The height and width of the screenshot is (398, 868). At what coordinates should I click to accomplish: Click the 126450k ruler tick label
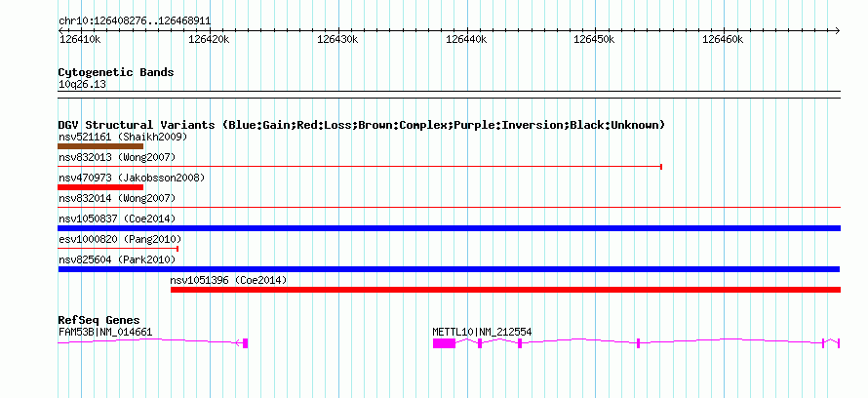(x=594, y=39)
